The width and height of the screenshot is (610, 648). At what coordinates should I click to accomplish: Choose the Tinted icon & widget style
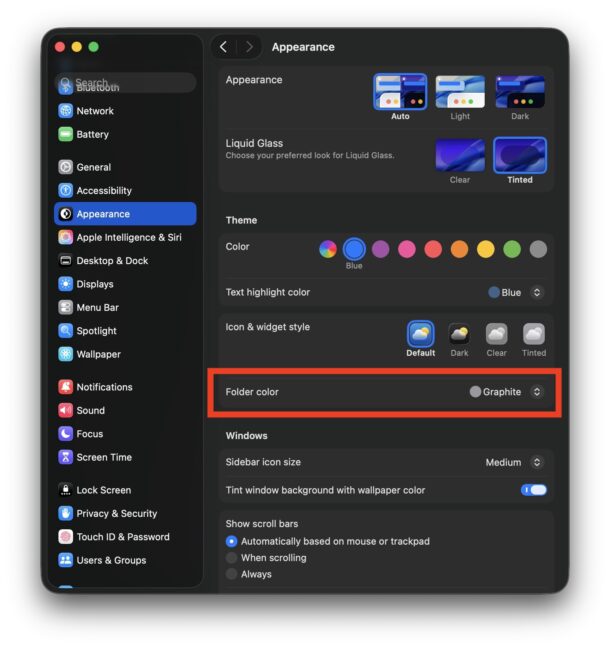pos(534,335)
